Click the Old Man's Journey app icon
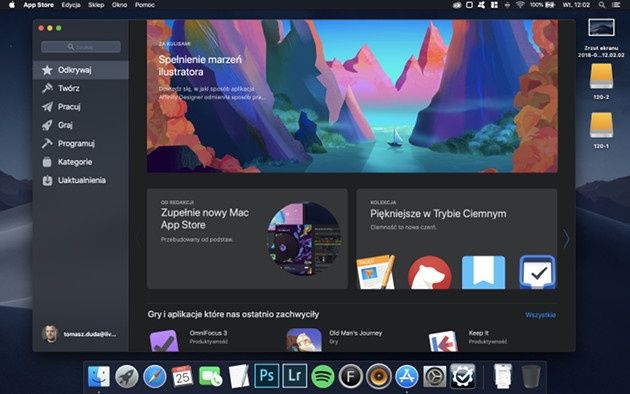Image resolution: width=630 pixels, height=394 pixels. (x=304, y=340)
